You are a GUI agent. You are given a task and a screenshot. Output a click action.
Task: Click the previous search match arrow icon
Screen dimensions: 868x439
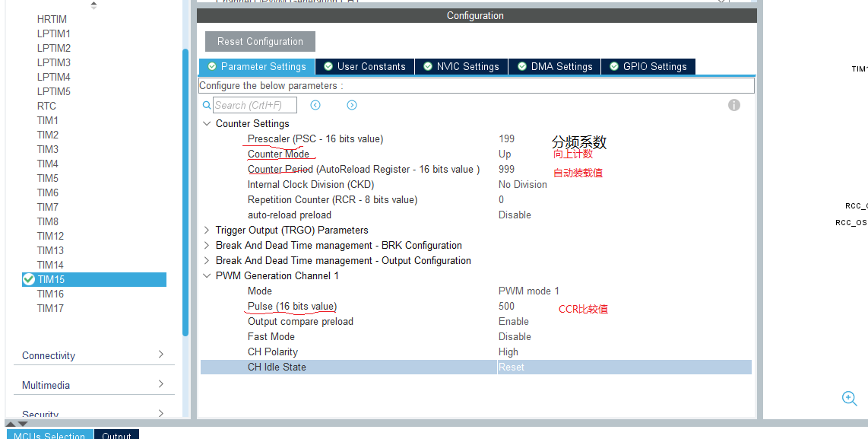tap(315, 104)
